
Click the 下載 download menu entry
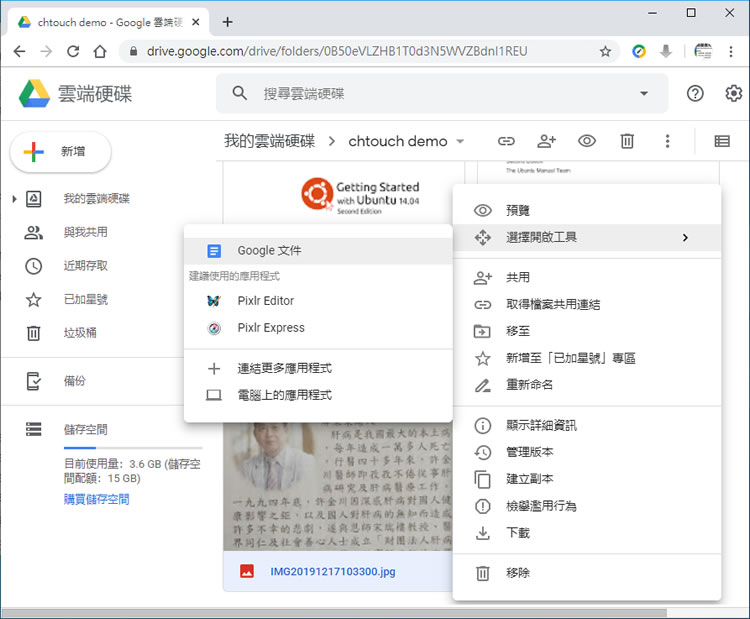click(518, 533)
